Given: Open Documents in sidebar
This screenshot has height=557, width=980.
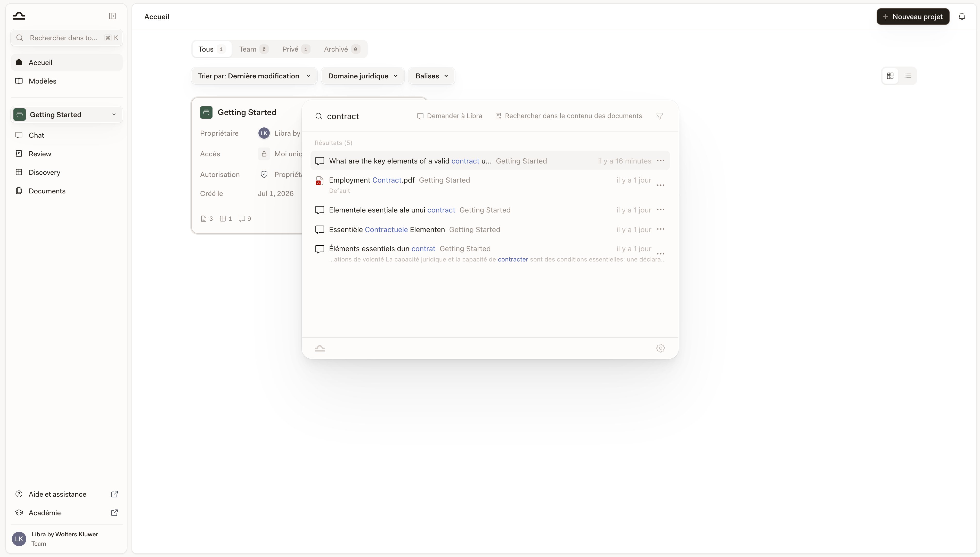Looking at the screenshot, I should tap(67, 191).
